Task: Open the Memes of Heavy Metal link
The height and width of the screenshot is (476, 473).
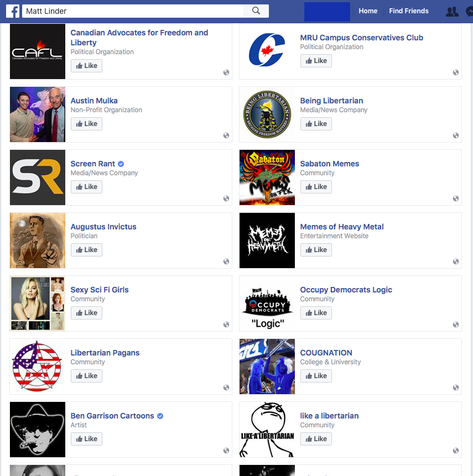Action: click(342, 227)
